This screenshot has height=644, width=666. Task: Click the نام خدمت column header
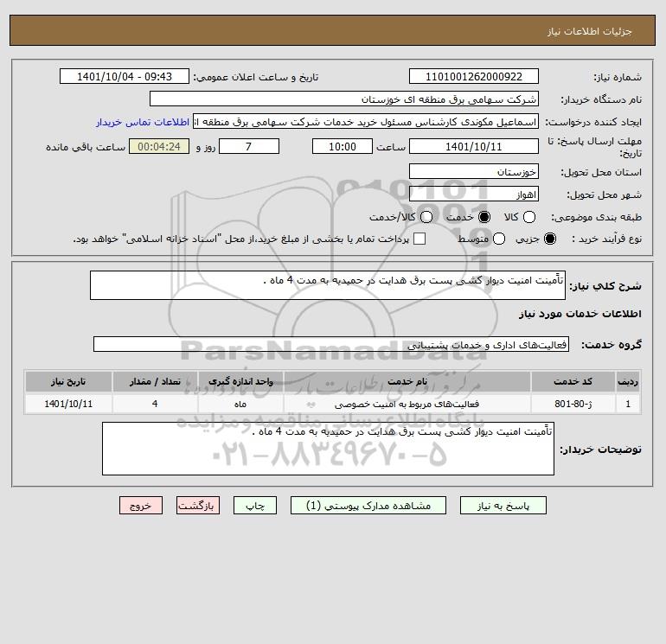407,381
